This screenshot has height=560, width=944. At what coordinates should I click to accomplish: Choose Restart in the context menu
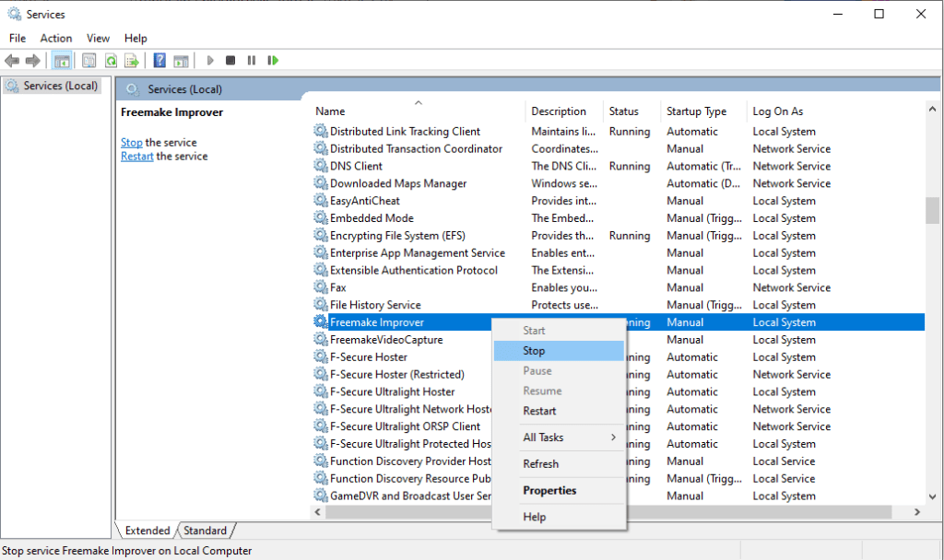[x=559, y=411]
